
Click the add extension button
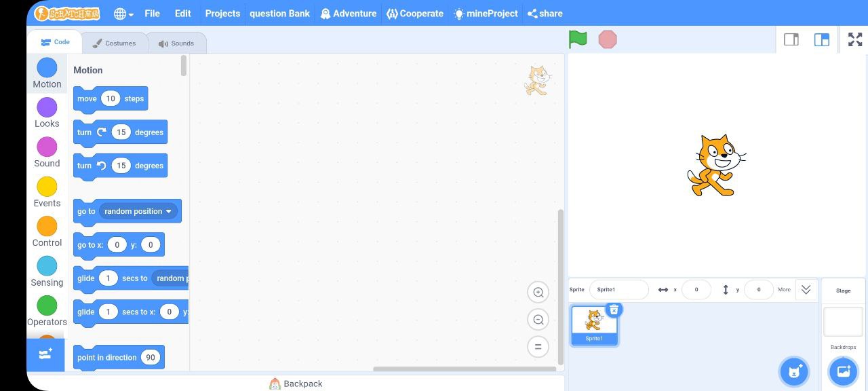click(45, 354)
